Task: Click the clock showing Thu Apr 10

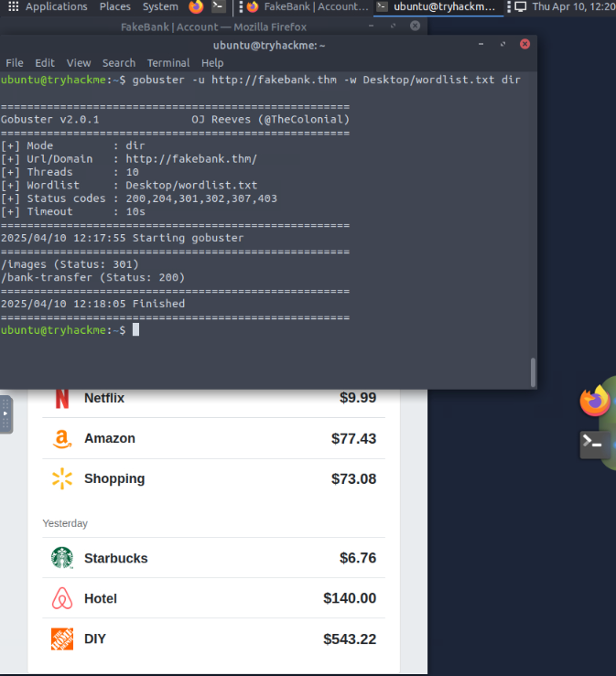Action: tap(573, 6)
